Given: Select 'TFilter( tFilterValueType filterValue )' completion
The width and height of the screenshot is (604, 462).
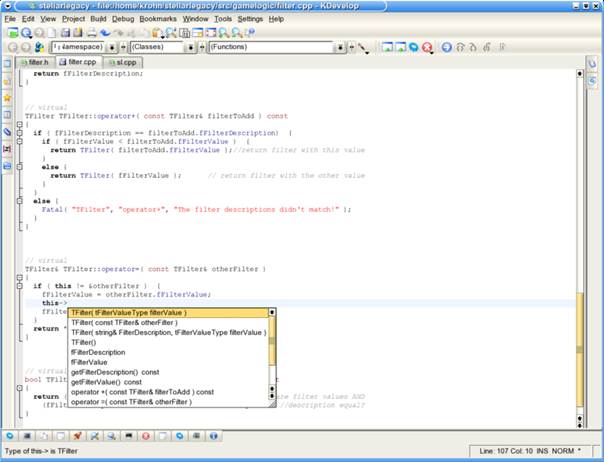Looking at the screenshot, I should click(168, 312).
